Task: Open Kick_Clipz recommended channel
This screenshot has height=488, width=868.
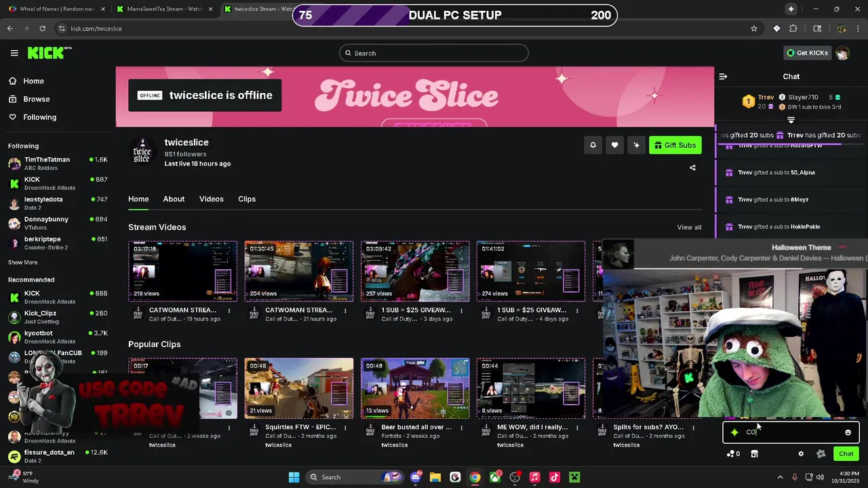Action: 58,317
